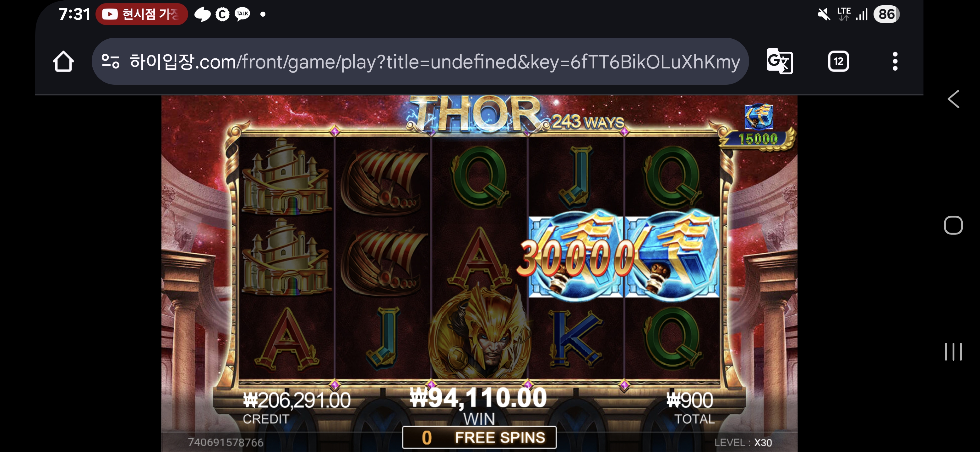Tap the LEVEL : X30 indicator
Screen dimensions: 980x452
[743, 443]
